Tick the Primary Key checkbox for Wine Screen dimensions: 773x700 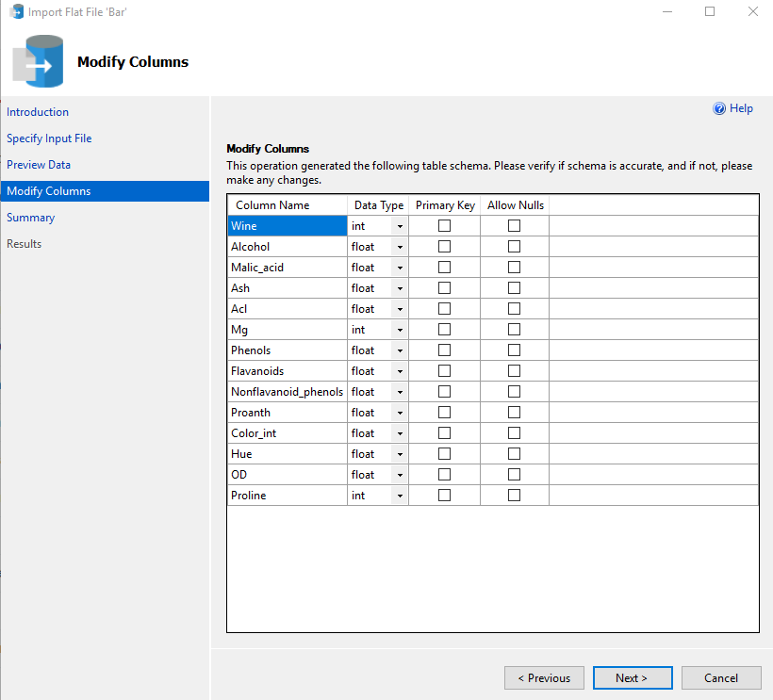[444, 226]
